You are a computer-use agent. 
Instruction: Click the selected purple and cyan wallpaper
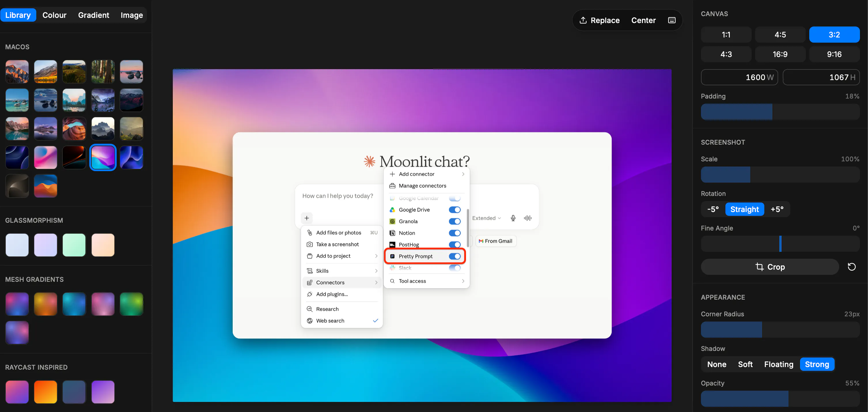tap(103, 157)
